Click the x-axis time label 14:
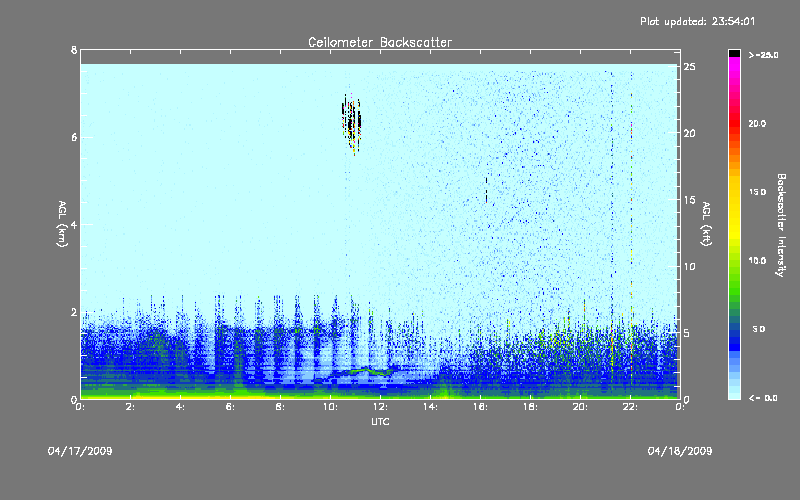Screen dimensions: 800x500 tap(431, 407)
